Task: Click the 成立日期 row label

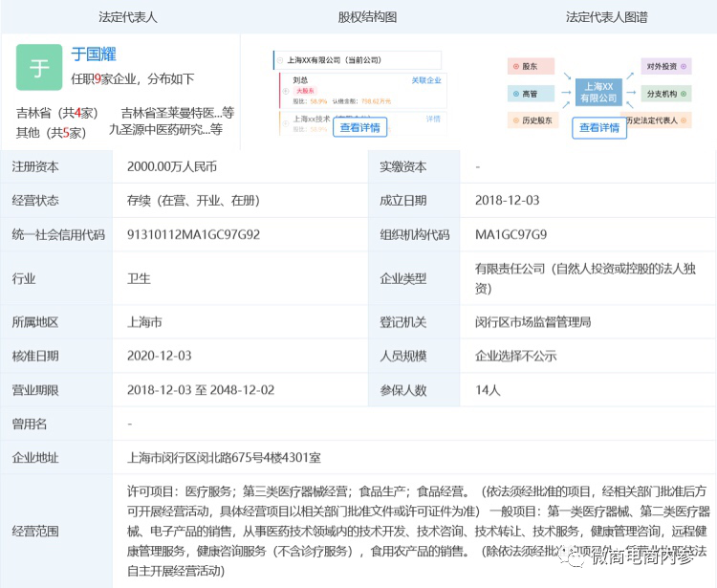Action: pos(402,200)
